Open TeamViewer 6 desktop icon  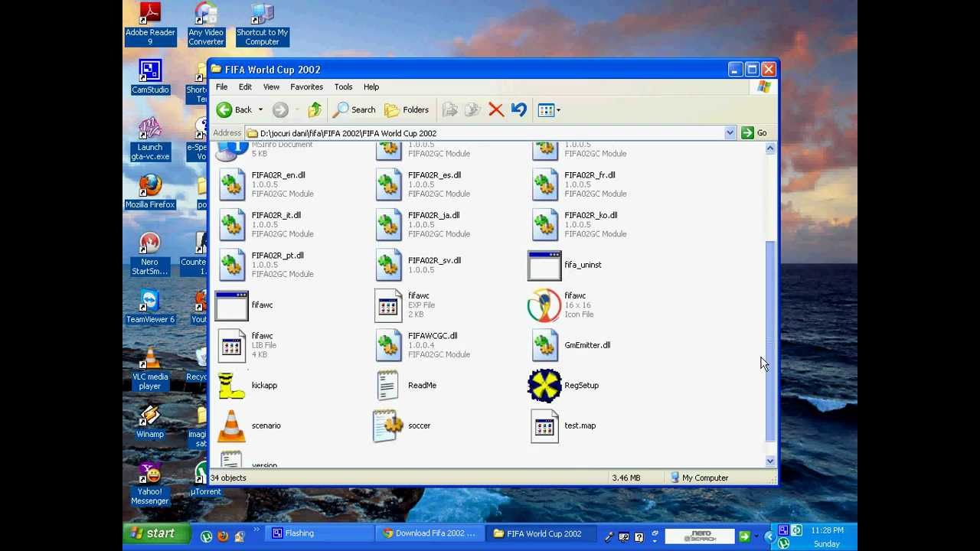coord(150,306)
